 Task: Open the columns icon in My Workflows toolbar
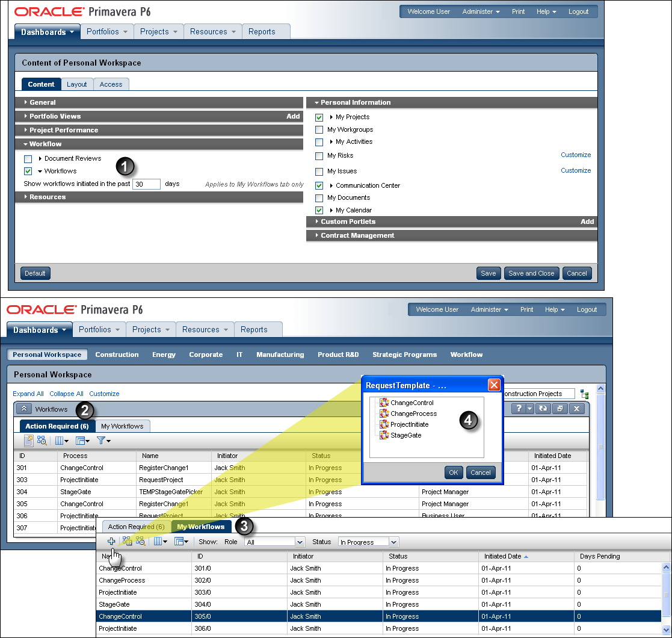point(160,541)
